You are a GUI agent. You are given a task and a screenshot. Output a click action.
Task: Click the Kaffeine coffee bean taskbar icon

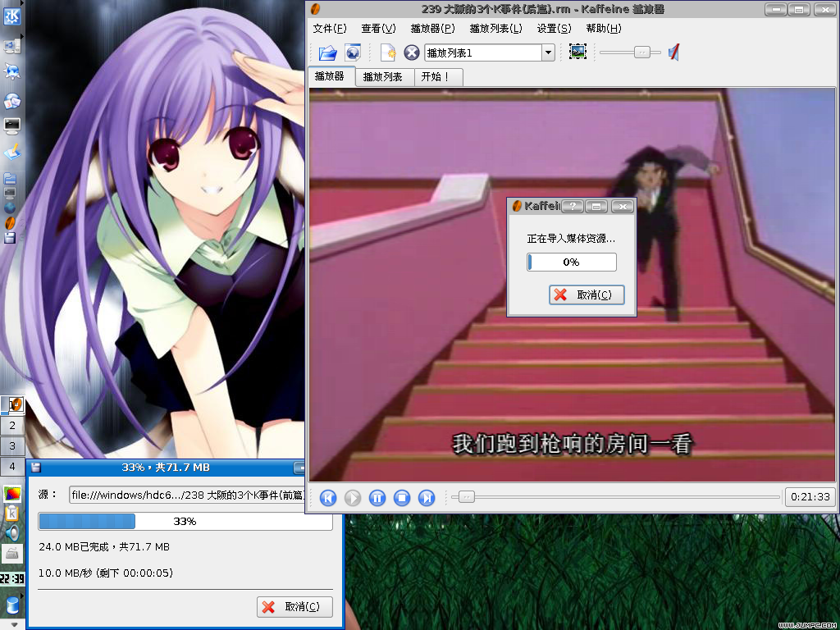[x=10, y=223]
